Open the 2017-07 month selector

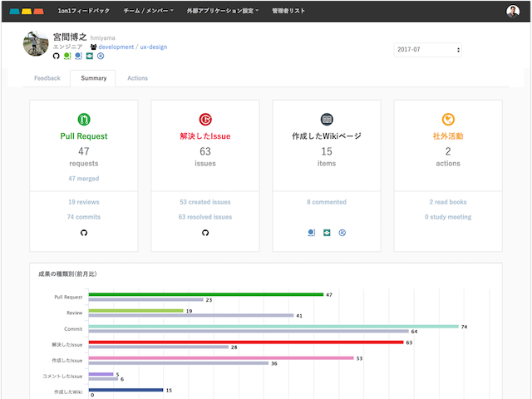[x=428, y=50]
